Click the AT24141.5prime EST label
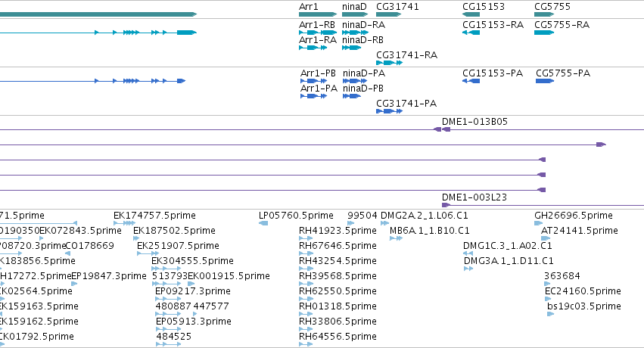 tap(580, 231)
